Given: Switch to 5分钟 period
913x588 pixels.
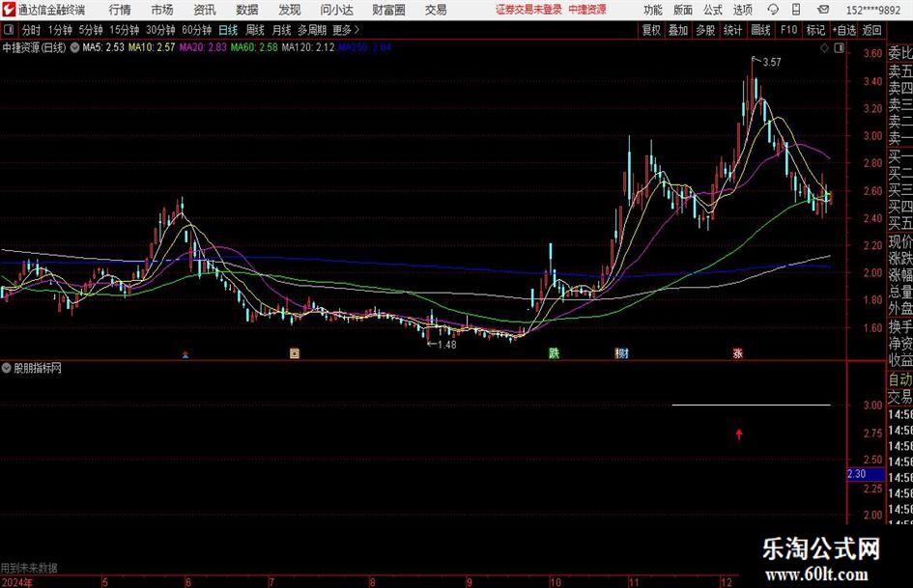Looking at the screenshot, I should point(90,30).
